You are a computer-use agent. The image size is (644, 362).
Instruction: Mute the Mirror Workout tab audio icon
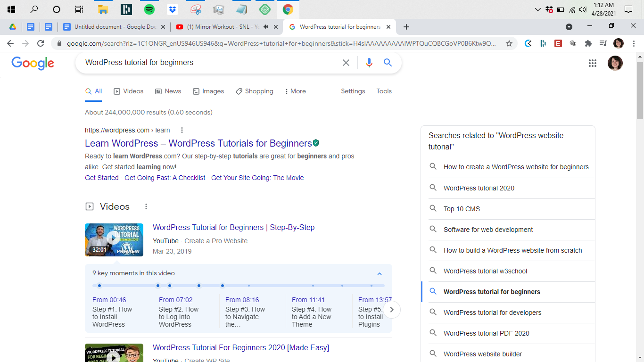(x=266, y=27)
